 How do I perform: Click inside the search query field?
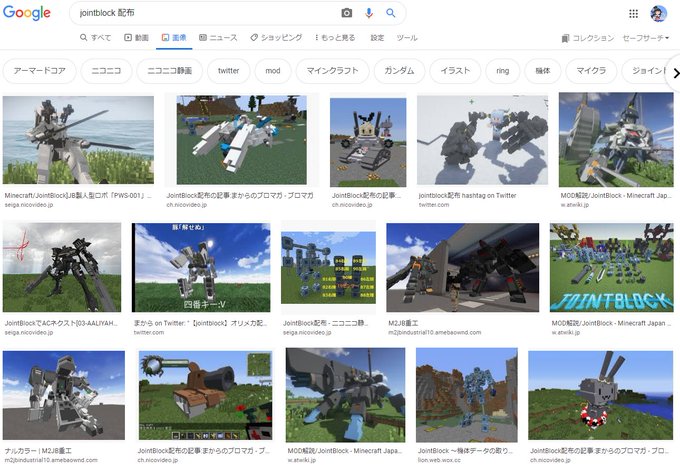204,13
